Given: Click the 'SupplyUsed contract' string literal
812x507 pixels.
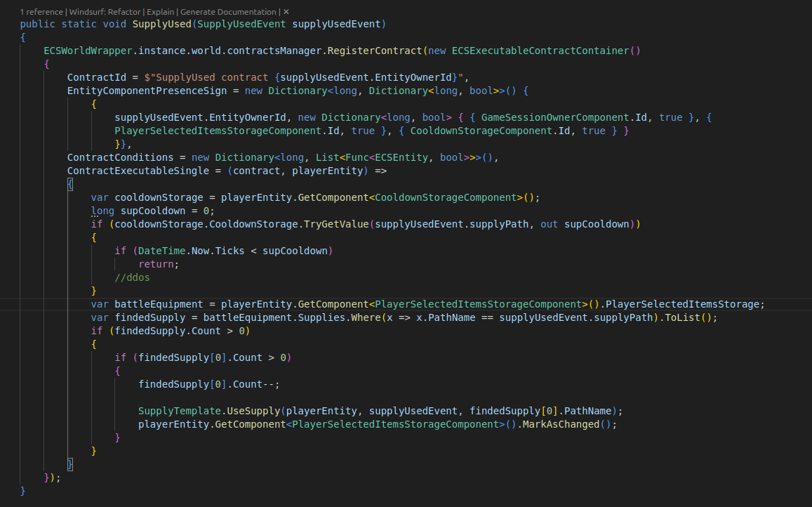Looking at the screenshot, I should 213,77.
